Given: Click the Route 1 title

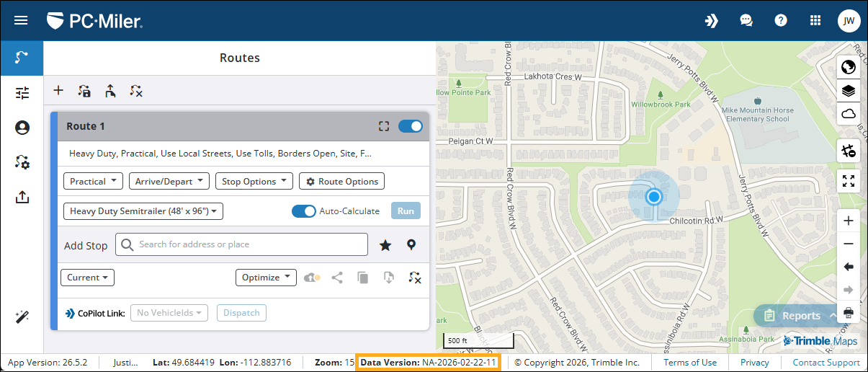Looking at the screenshot, I should [86, 126].
